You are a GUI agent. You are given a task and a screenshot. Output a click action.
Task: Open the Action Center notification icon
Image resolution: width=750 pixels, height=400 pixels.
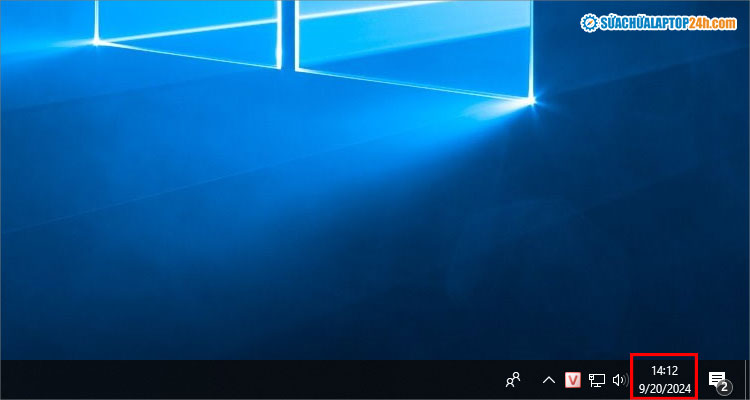716,379
